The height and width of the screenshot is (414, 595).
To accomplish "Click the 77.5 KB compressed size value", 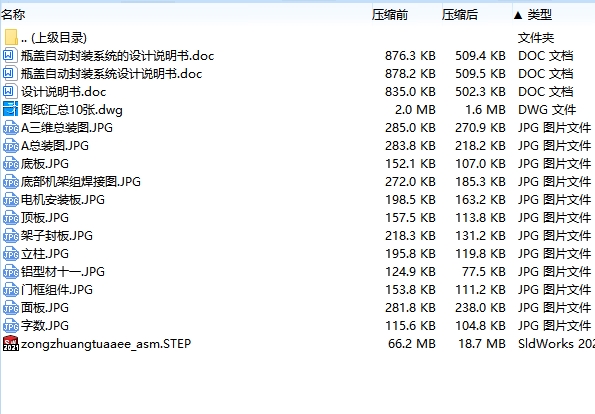I will pyautogui.click(x=484, y=272).
